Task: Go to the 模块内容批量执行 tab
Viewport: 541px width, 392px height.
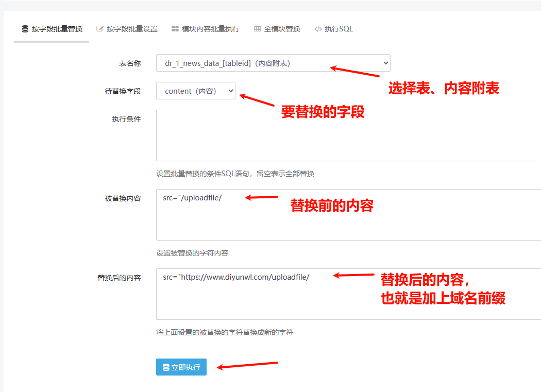Action: coord(206,29)
